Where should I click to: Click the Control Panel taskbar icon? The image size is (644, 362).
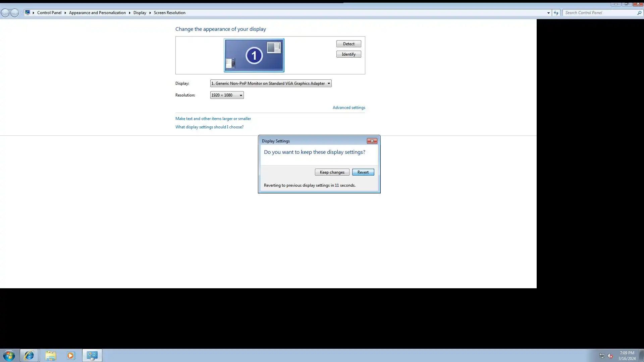coord(92,355)
